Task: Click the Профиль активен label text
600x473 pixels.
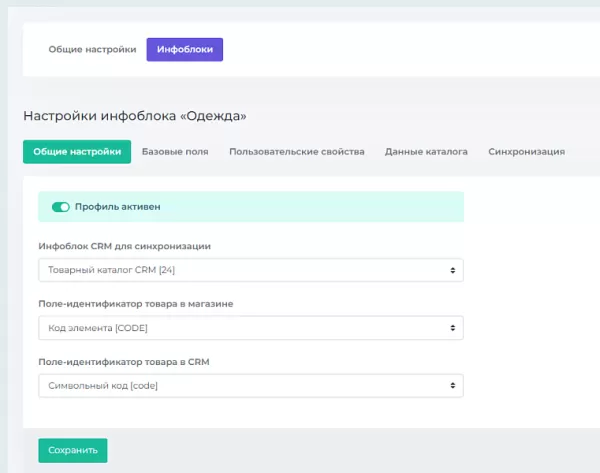Action: [118, 207]
